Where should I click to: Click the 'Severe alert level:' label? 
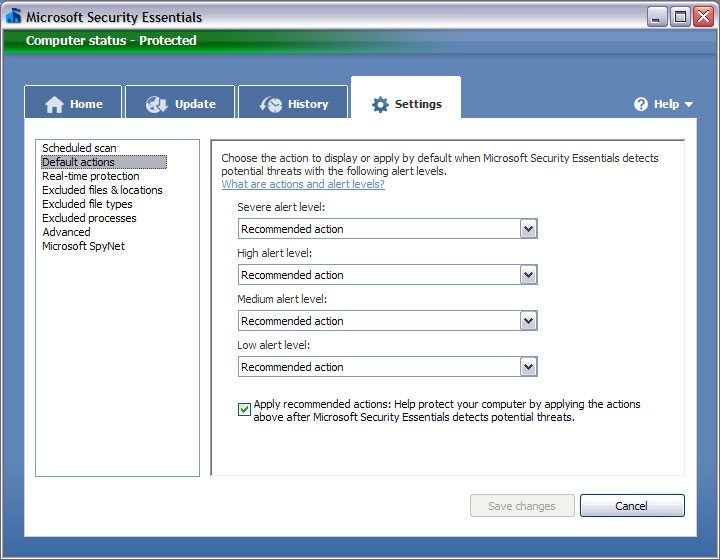click(x=281, y=207)
